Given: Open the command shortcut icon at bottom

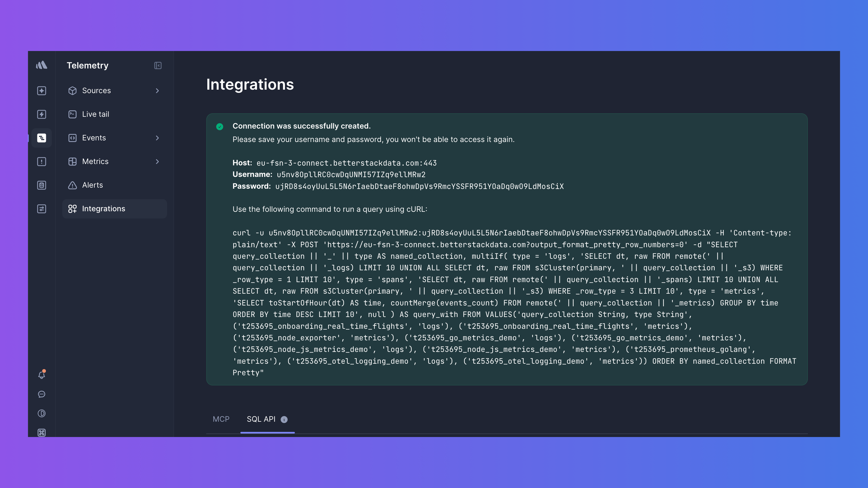Looking at the screenshot, I should 41,432.
